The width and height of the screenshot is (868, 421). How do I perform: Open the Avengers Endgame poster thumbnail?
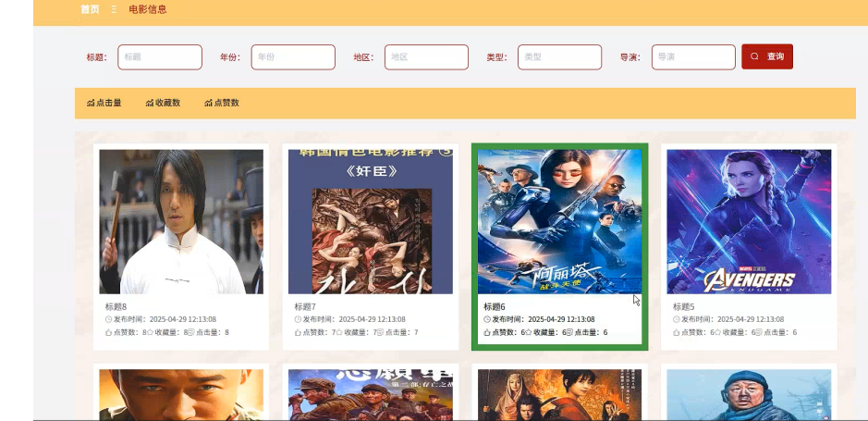(749, 221)
